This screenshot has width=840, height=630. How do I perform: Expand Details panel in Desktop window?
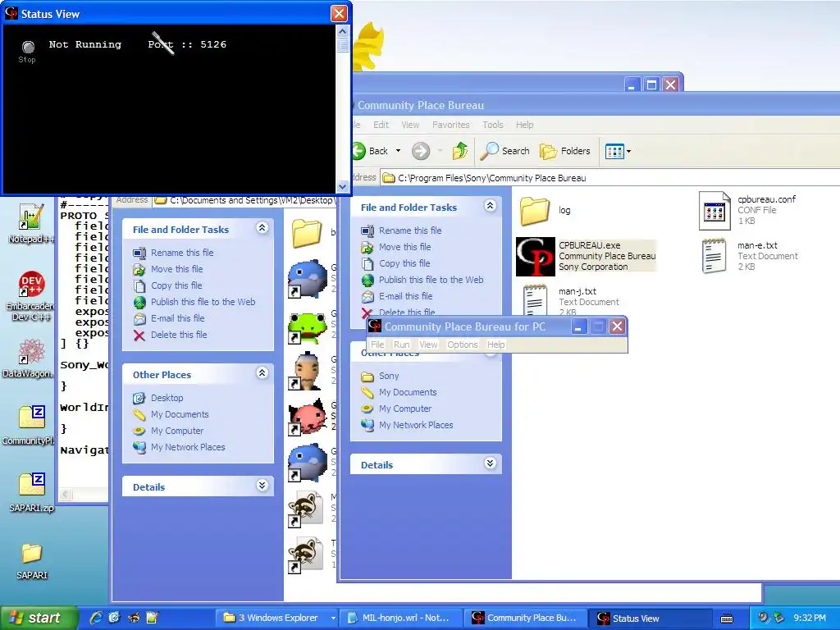[x=262, y=486]
